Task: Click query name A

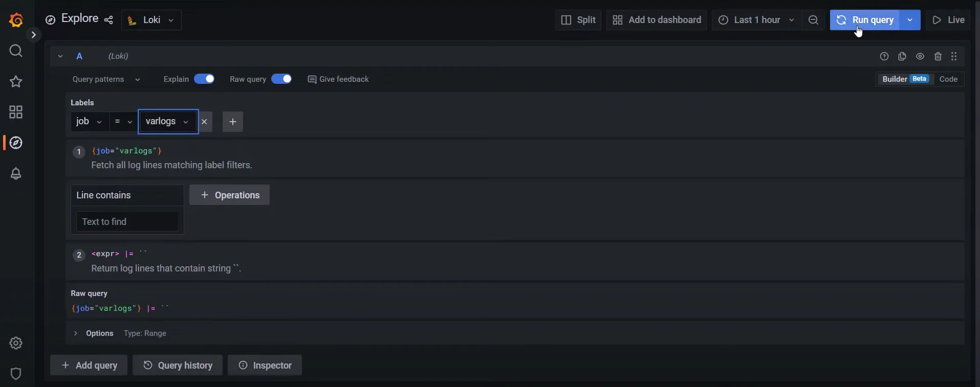Action: click(x=79, y=56)
